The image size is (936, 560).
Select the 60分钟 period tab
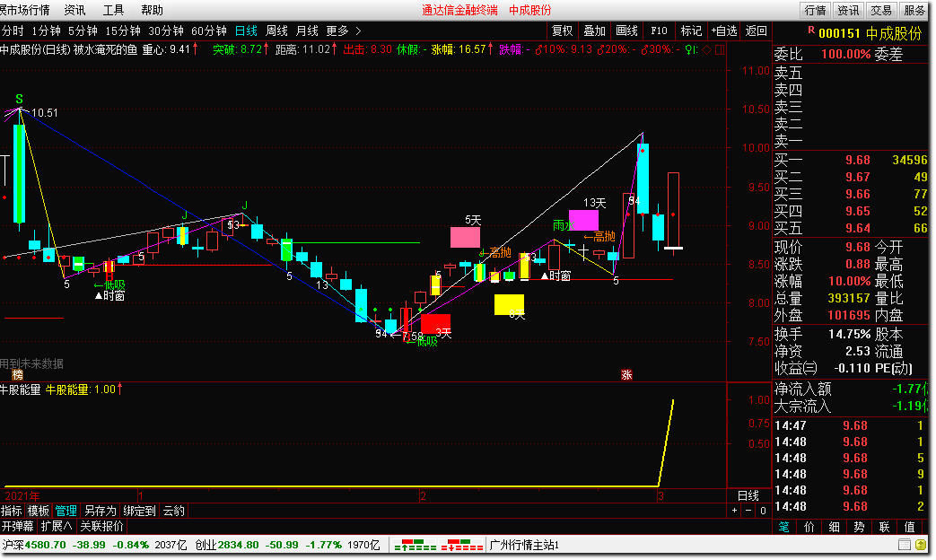(x=208, y=31)
